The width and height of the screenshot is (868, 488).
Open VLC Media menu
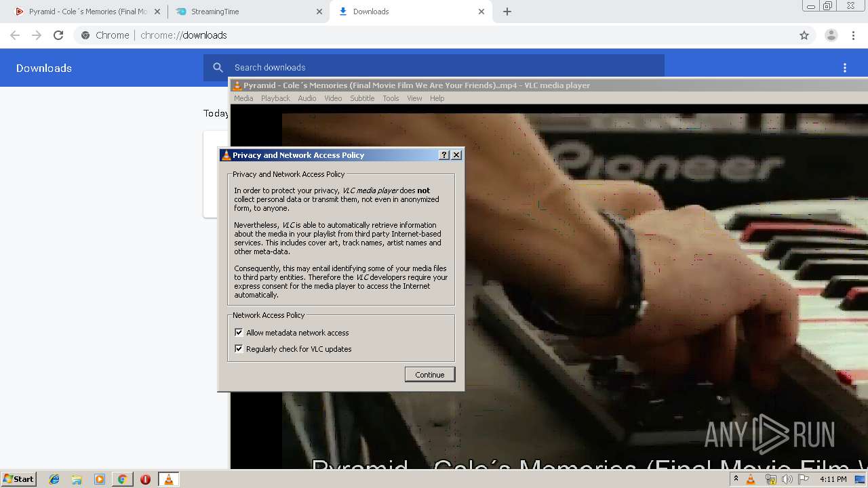click(243, 98)
